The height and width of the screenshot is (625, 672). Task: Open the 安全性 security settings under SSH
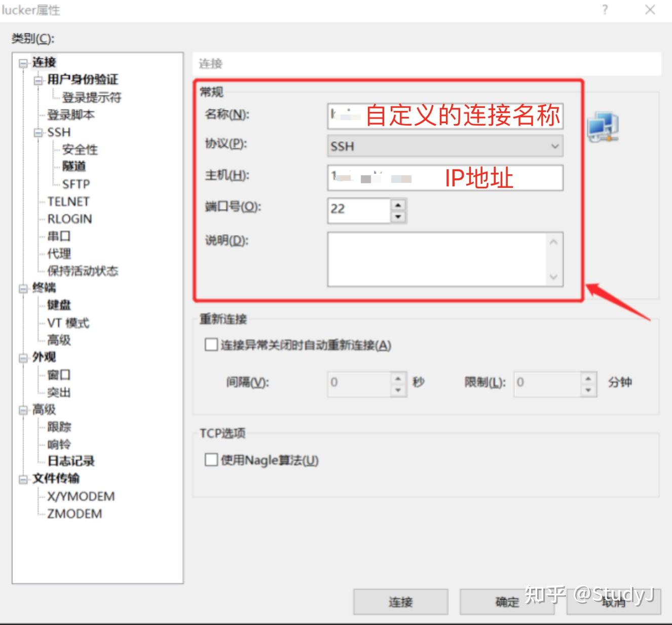[79, 149]
